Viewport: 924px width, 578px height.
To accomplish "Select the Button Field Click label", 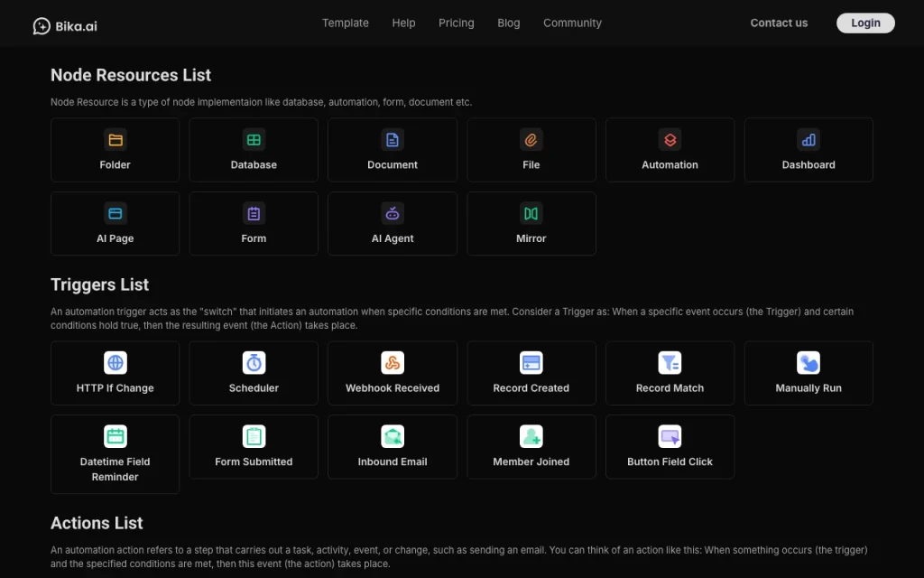I will [x=670, y=461].
